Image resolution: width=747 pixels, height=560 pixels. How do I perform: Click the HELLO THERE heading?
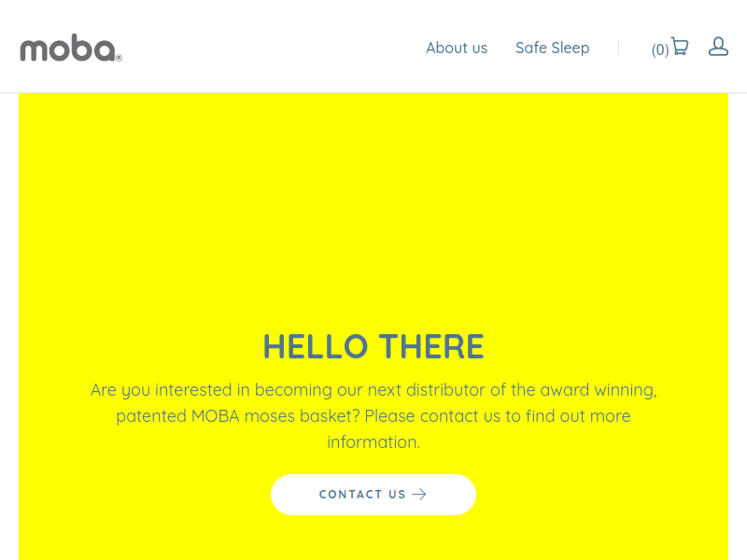pyautogui.click(x=373, y=346)
